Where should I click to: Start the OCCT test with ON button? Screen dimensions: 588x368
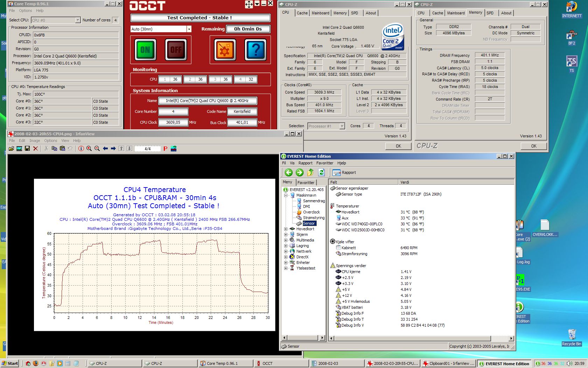[146, 50]
